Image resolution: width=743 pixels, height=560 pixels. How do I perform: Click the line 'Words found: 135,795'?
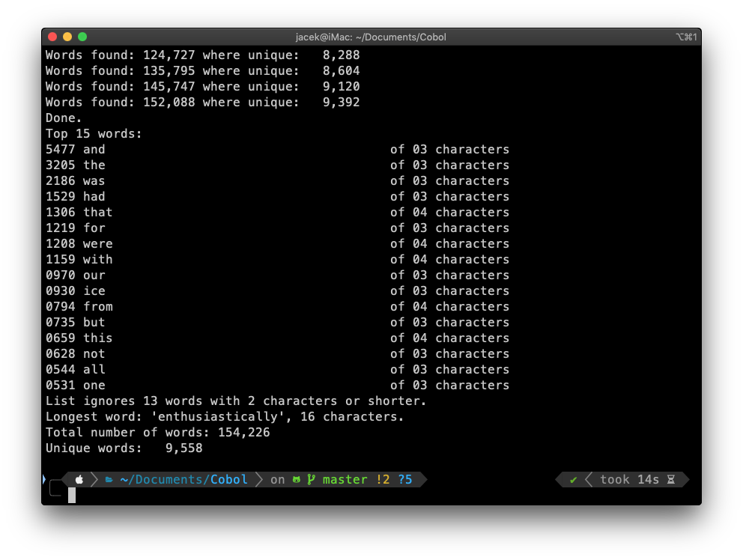coord(203,70)
